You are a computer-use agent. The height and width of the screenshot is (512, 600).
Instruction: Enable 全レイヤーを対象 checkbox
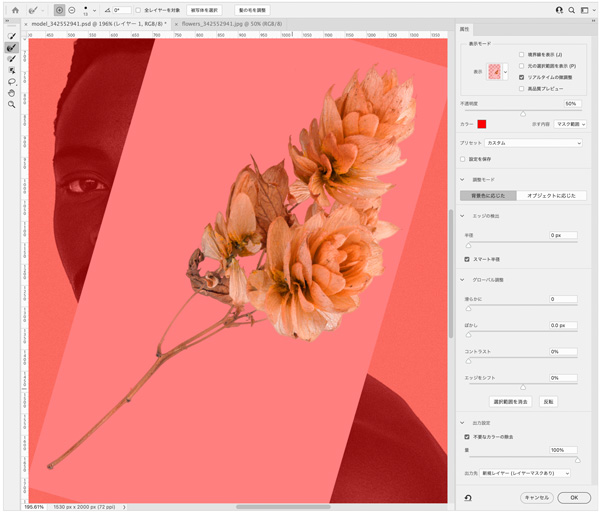point(138,10)
